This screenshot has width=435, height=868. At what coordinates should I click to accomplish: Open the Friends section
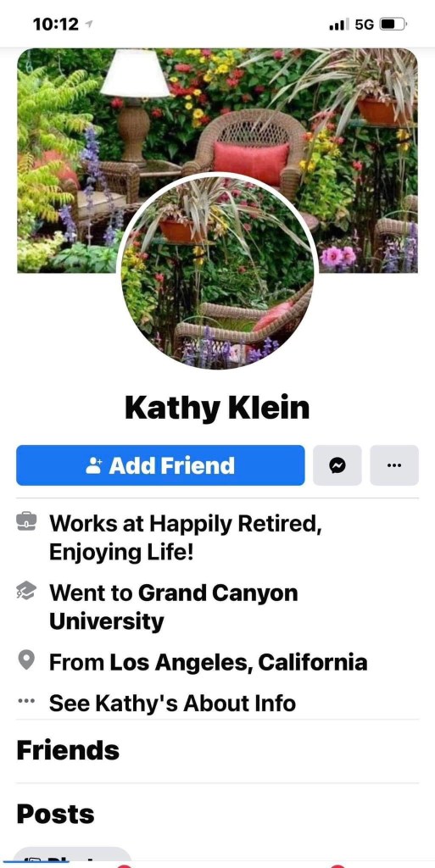click(68, 750)
